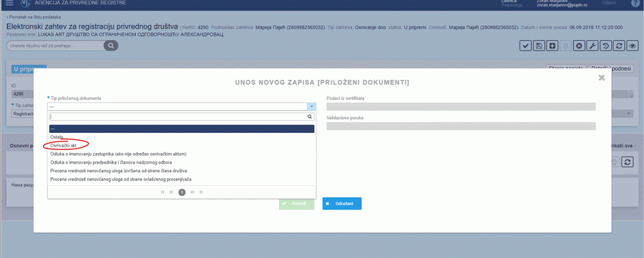Click the search magnifier button
Viewport: 644px width, 258px height.
(111, 46)
